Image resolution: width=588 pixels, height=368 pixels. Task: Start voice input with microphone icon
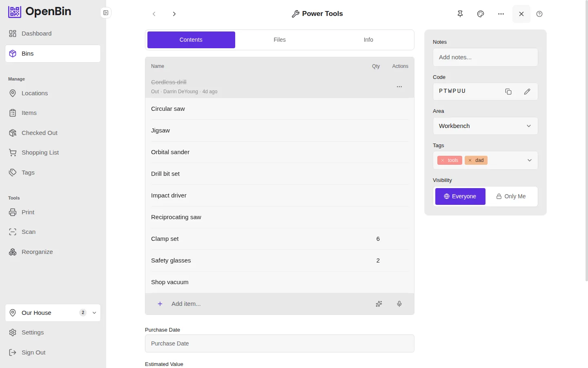[x=399, y=304]
